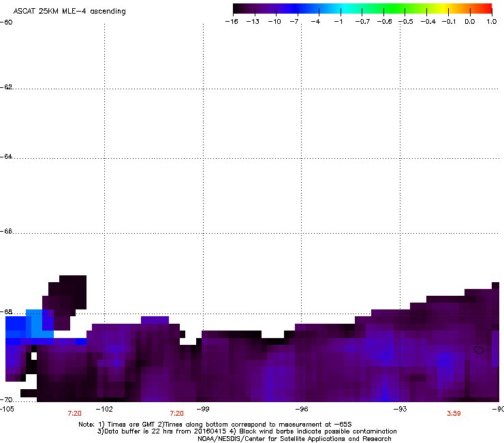504x443 pixels.
Task: Click the -7 color bar label
Action: 294,22
